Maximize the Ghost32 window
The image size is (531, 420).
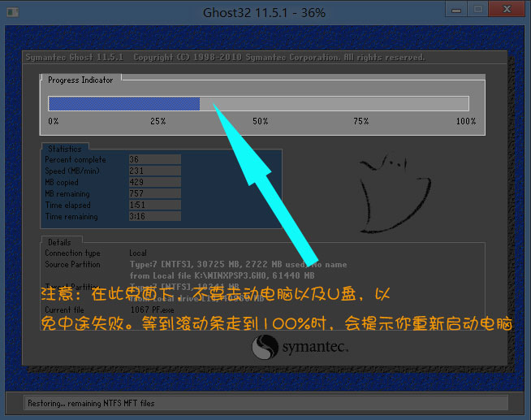(x=478, y=9)
